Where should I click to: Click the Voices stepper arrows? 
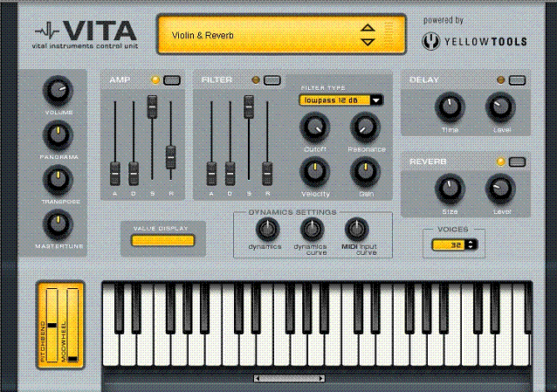click(x=471, y=244)
